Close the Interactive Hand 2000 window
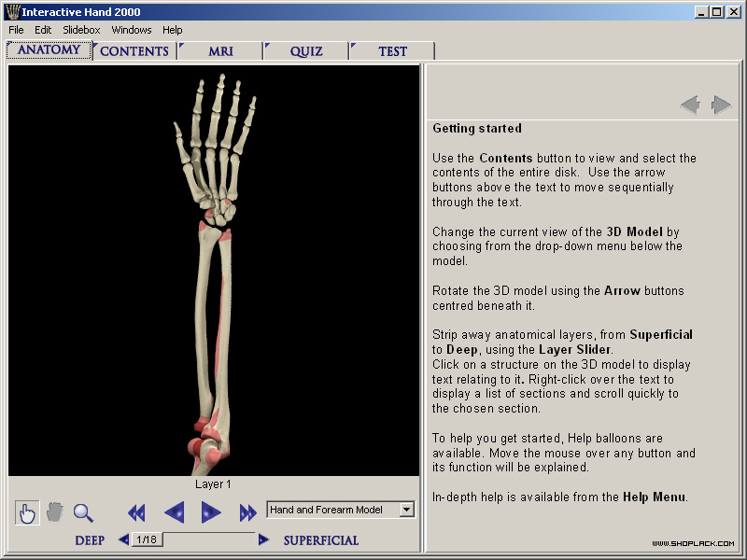Screen dimensions: 747x560 click(734, 12)
